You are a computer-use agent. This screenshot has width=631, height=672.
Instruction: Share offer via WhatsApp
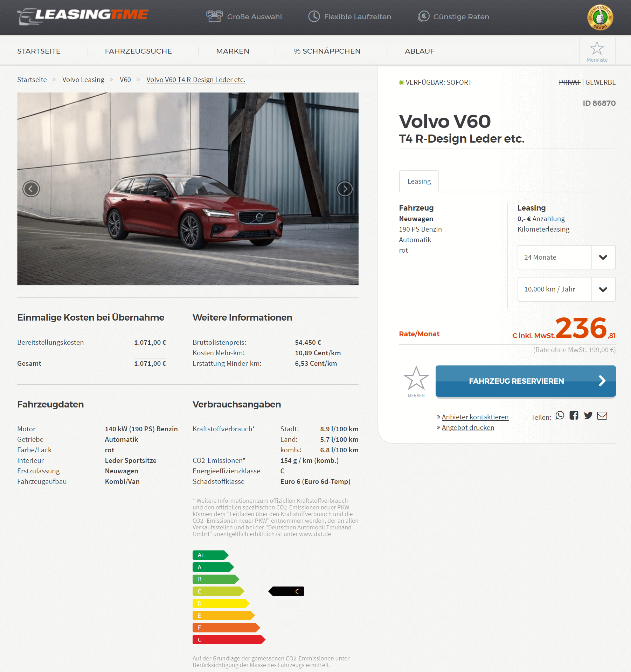coord(560,416)
